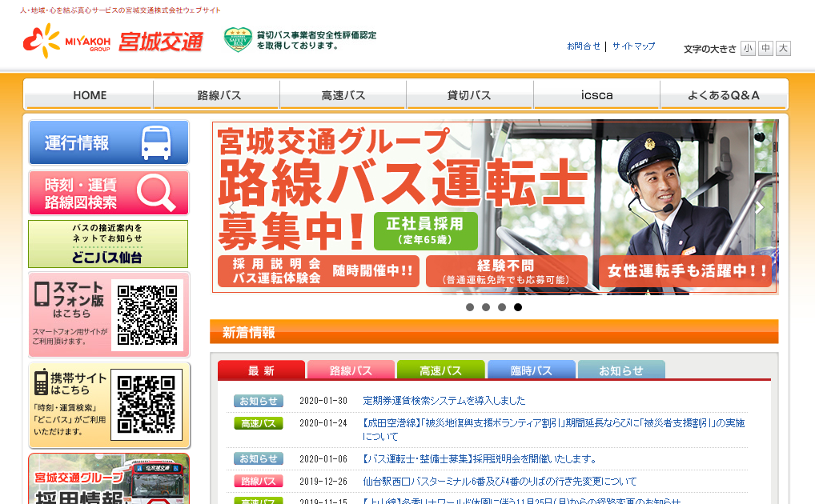Open 成田空港線 被災地復興支援 article
Image resolution: width=815 pixels, height=504 pixels.
coord(553,430)
